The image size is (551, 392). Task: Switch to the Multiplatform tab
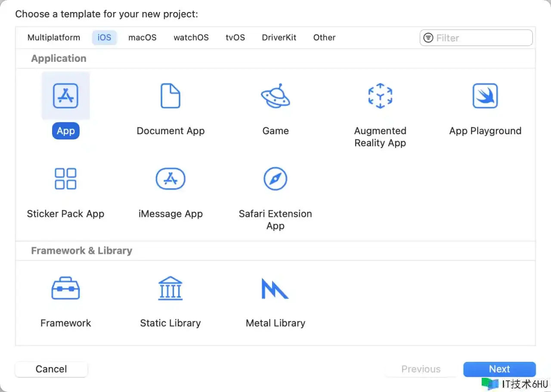(54, 37)
